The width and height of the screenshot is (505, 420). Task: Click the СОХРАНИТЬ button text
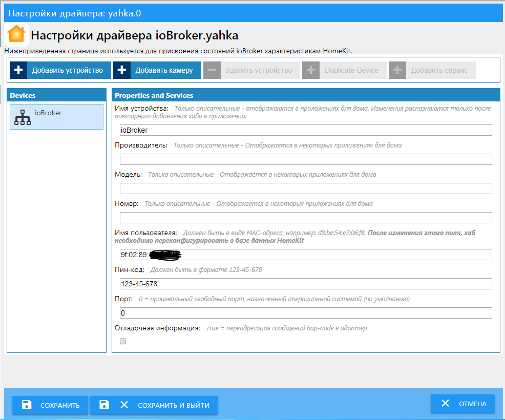click(x=60, y=406)
